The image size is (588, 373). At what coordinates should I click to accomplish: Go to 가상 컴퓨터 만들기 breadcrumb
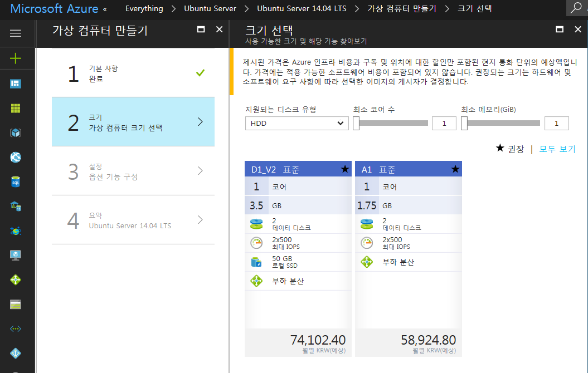402,8
